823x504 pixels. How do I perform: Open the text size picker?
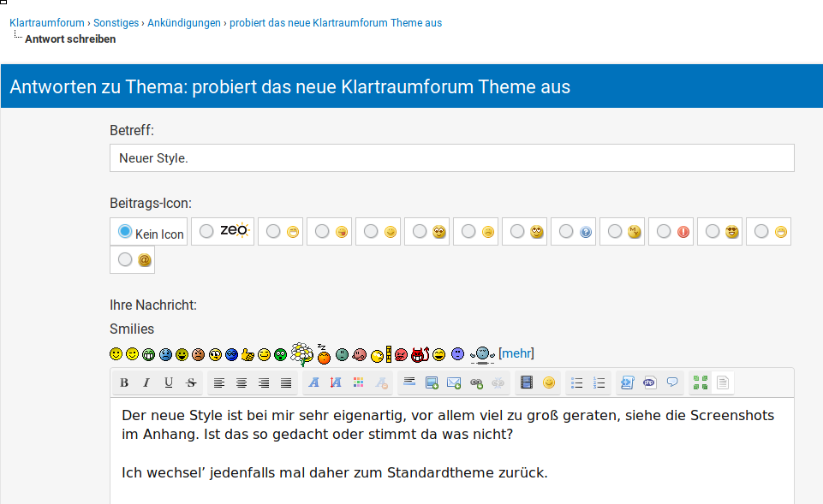(337, 382)
